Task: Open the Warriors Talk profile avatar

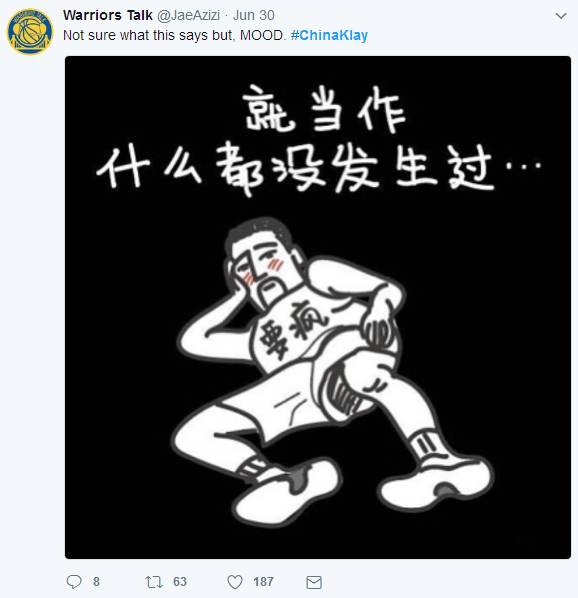Action: pyautogui.click(x=30, y=32)
